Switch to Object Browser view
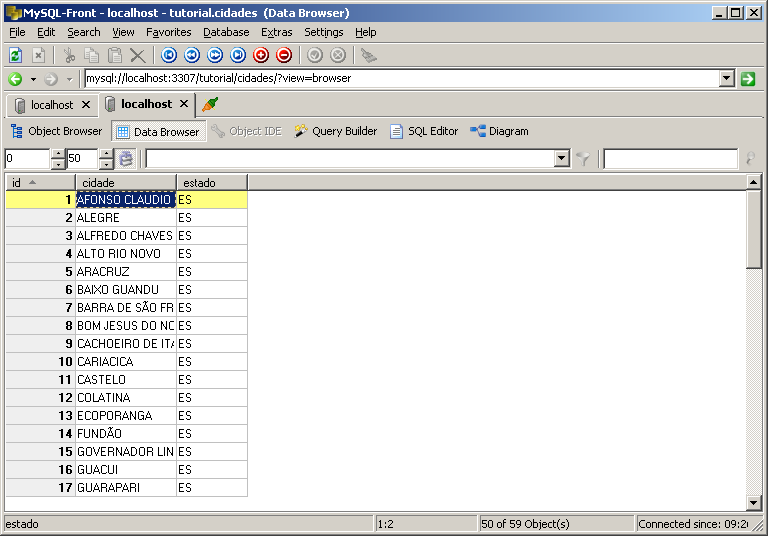 tap(56, 131)
